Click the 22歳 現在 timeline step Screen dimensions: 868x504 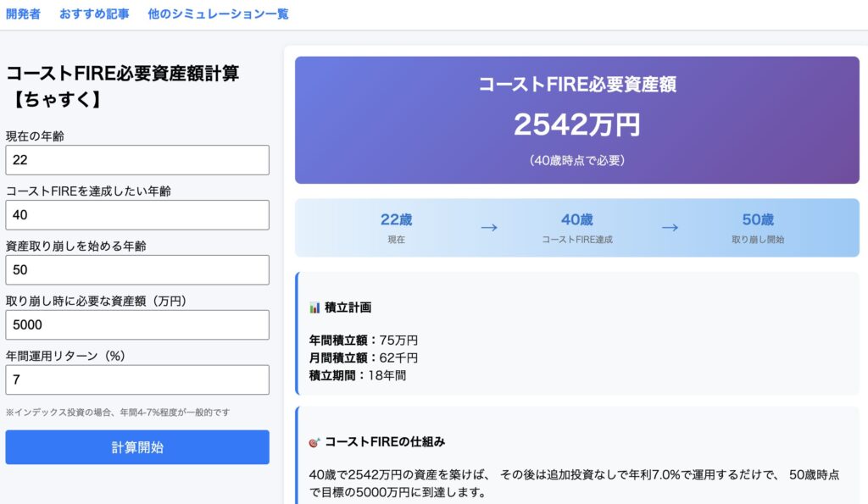[396, 228]
